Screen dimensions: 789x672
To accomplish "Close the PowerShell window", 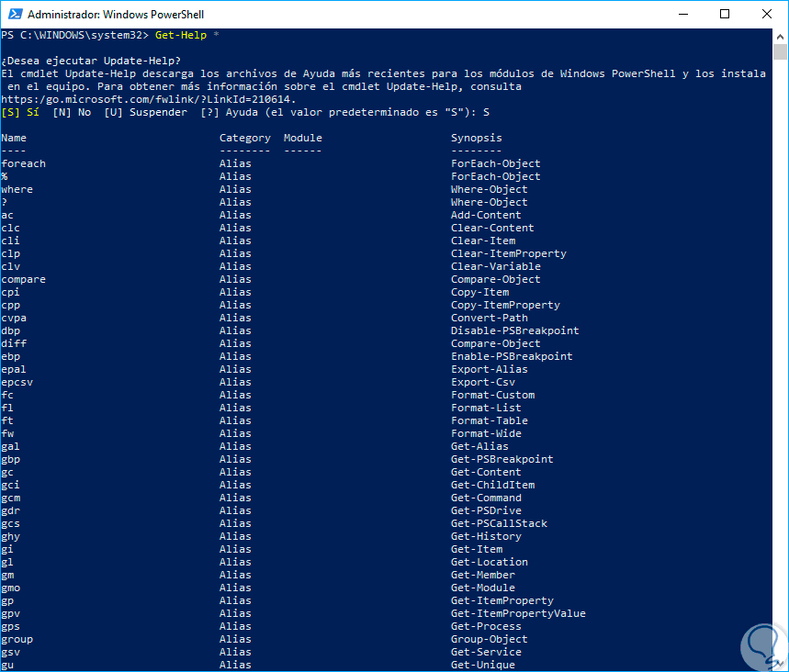I will click(766, 14).
